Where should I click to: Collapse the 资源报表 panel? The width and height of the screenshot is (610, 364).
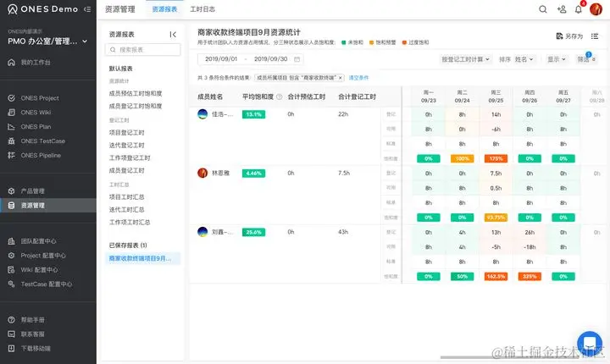click(173, 35)
